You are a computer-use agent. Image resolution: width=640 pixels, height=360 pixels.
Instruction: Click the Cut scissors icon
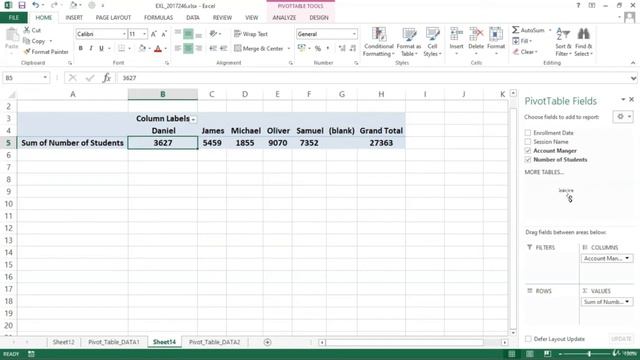27,30
